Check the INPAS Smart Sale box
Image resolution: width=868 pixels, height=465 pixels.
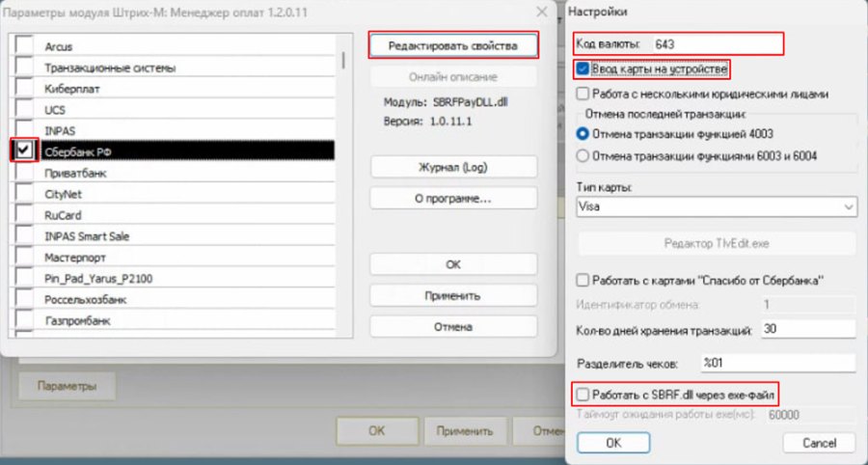[x=24, y=236]
